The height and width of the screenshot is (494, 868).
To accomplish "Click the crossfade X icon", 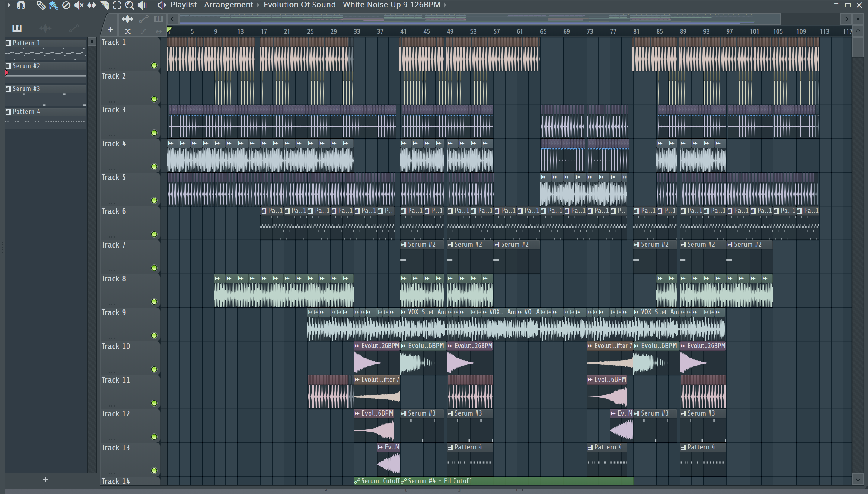I will 127,32.
